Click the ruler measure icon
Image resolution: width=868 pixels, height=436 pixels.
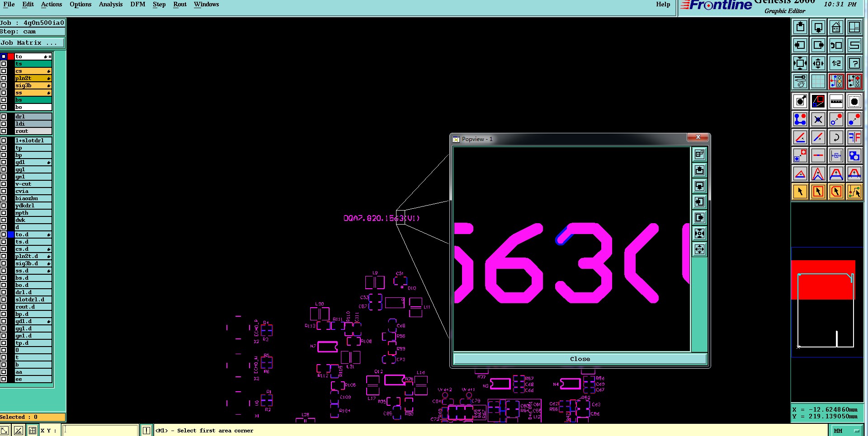tap(836, 101)
